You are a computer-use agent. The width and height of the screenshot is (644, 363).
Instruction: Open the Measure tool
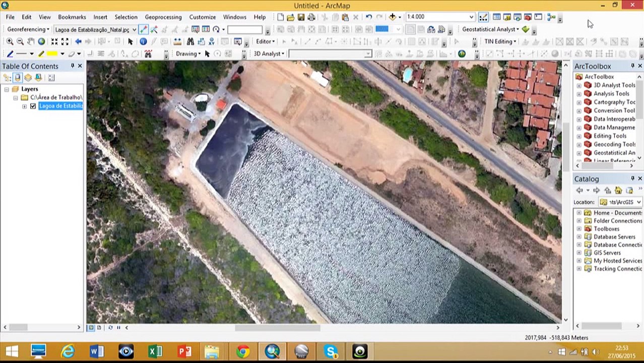(177, 41)
